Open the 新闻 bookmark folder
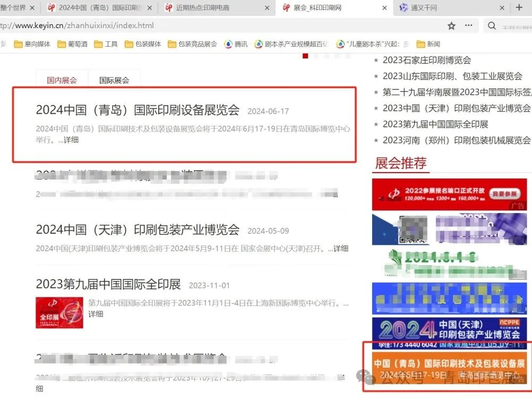The width and height of the screenshot is (532, 399). click(x=428, y=44)
